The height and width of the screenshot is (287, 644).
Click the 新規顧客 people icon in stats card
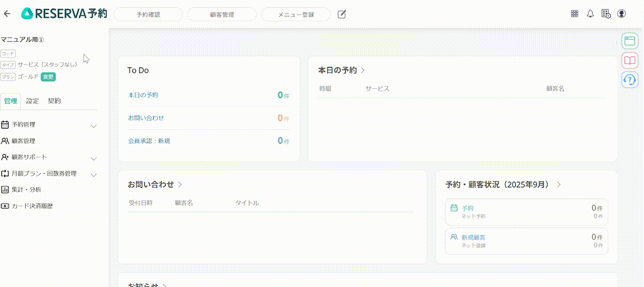[454, 237]
